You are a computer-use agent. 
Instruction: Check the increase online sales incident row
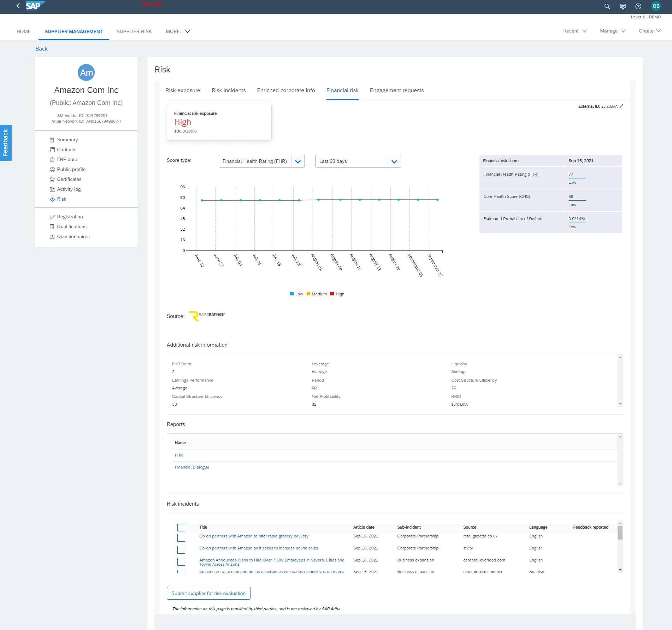[x=181, y=550]
